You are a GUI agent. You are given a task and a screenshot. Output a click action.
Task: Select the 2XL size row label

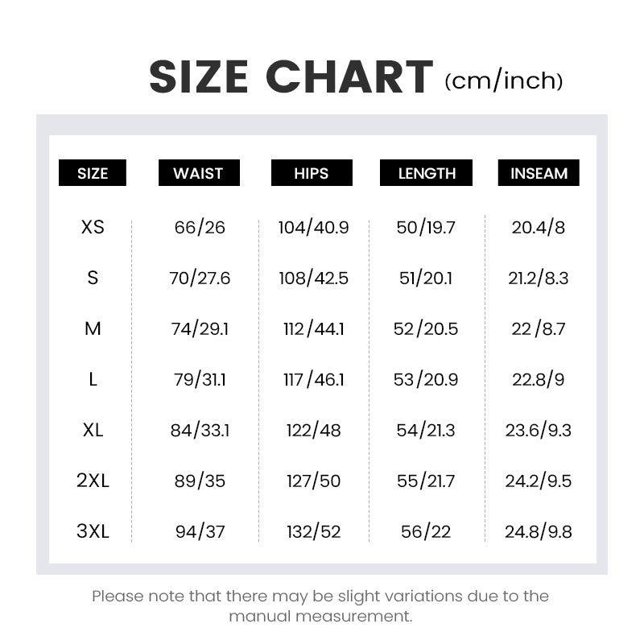tap(93, 481)
